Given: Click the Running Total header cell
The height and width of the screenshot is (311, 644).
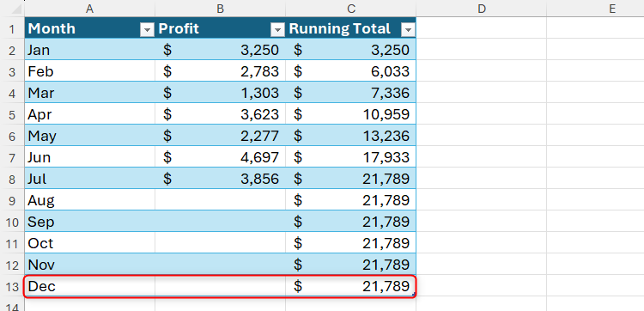Looking at the screenshot, I should [x=350, y=28].
